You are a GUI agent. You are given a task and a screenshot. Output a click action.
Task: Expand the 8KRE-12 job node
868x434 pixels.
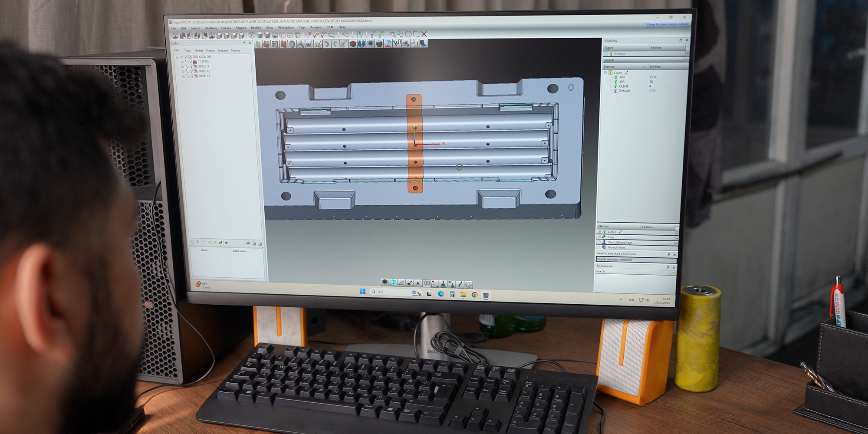pos(183,72)
